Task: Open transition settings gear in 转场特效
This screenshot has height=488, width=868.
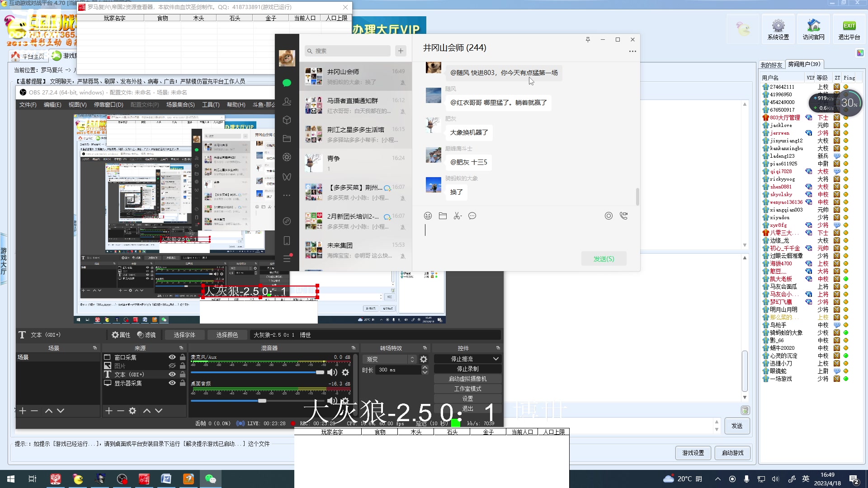Action: click(x=424, y=359)
